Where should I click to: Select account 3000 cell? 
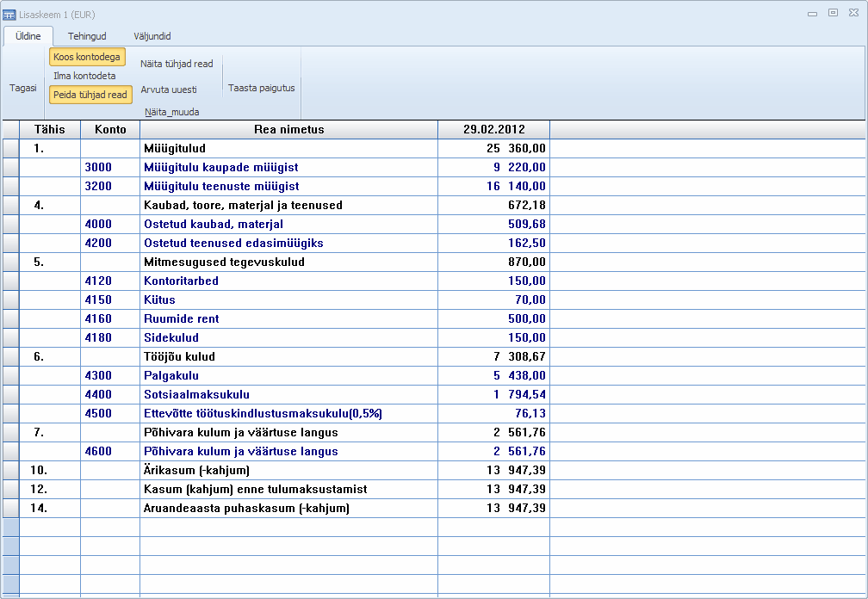pyautogui.click(x=110, y=167)
